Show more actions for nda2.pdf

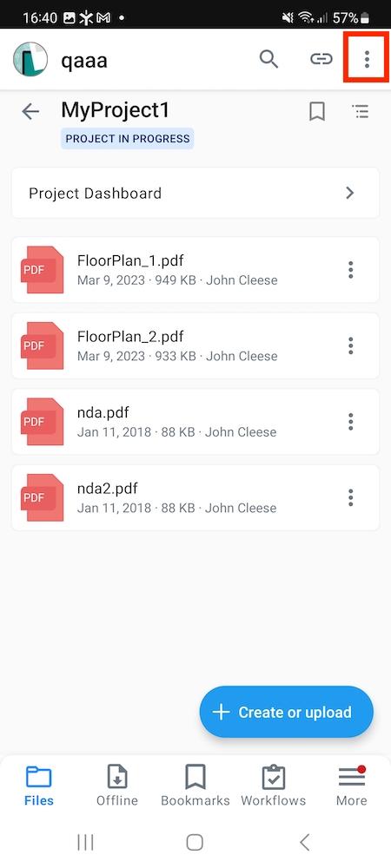point(350,497)
